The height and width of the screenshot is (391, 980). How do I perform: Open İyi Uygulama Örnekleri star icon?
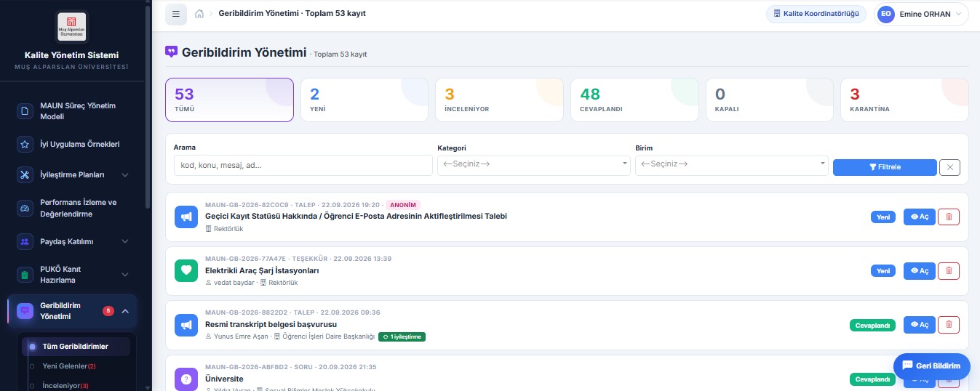click(x=25, y=144)
